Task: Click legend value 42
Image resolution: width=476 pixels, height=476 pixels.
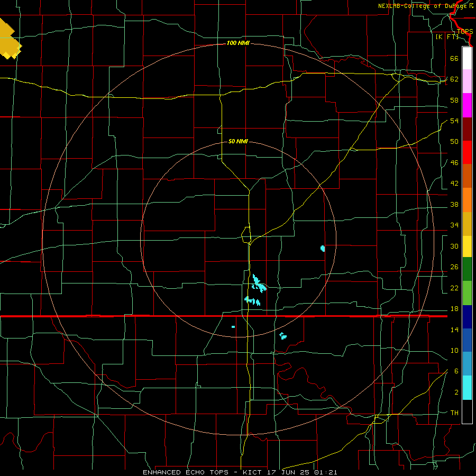Action: click(x=454, y=184)
